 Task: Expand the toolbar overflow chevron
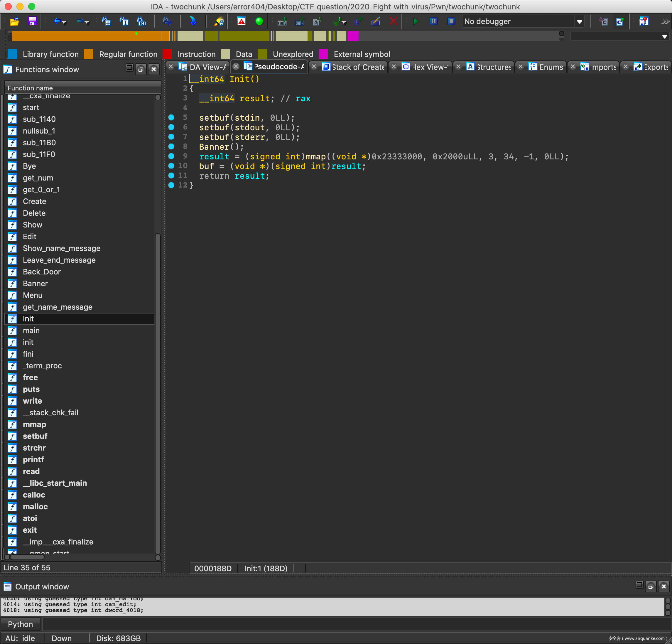point(665,22)
